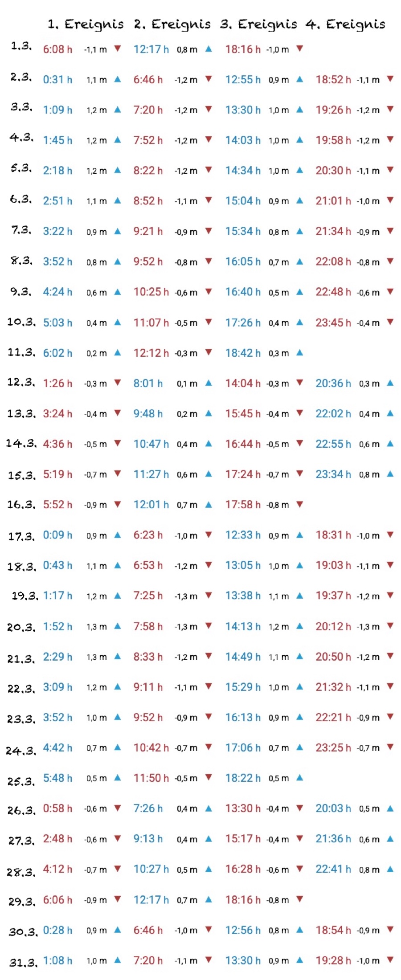
Task: Open the 21:34 h low-tide entry
Action: pos(333,231)
